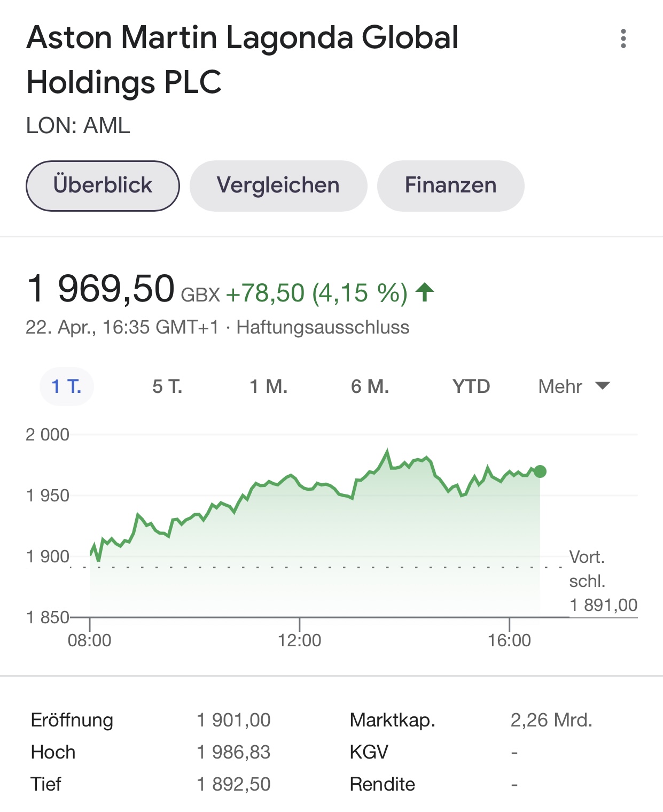This screenshot has width=663, height=812.
Task: Show the 1 M. chart range
Action: [x=269, y=386]
